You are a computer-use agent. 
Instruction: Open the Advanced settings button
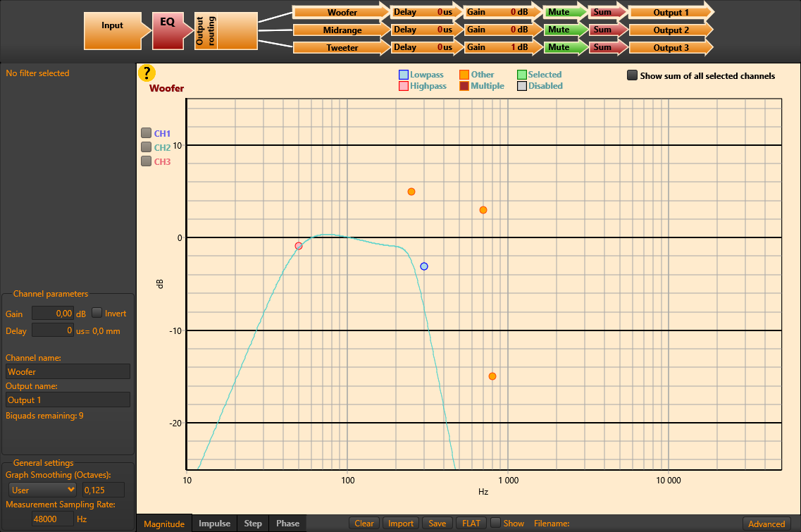click(x=766, y=524)
